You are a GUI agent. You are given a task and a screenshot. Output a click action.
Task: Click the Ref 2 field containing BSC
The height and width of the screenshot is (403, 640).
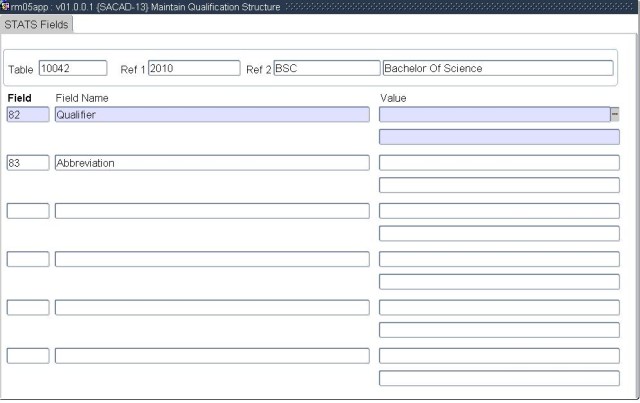(326, 68)
